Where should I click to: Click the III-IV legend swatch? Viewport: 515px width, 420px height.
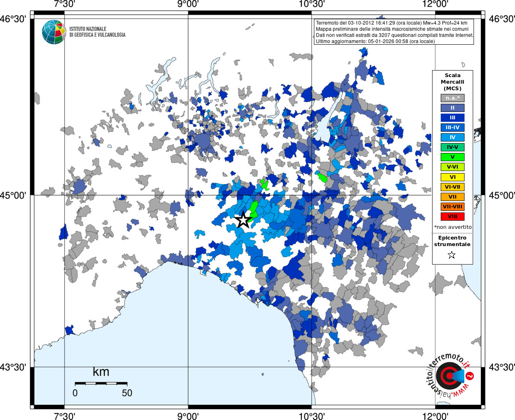click(x=453, y=128)
